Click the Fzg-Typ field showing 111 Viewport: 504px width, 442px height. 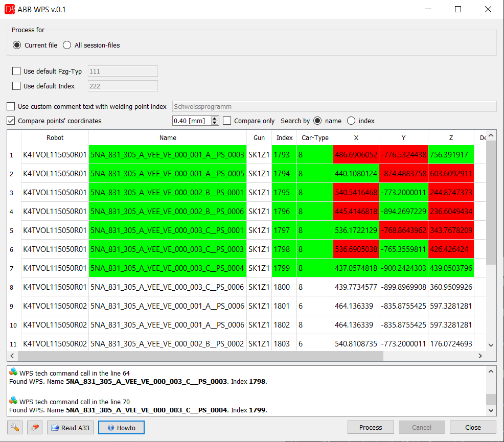click(x=123, y=72)
